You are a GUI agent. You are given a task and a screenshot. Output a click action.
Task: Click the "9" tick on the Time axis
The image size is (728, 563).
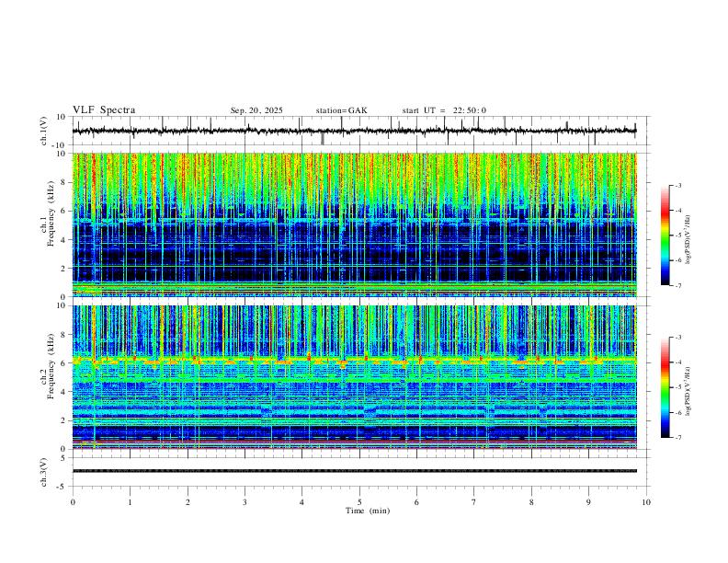click(588, 502)
